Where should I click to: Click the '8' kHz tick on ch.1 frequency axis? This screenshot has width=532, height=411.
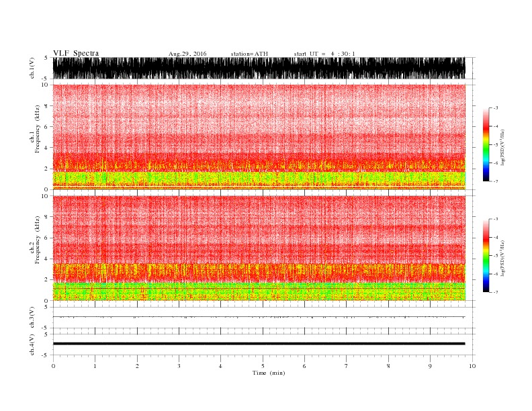pos(46,106)
